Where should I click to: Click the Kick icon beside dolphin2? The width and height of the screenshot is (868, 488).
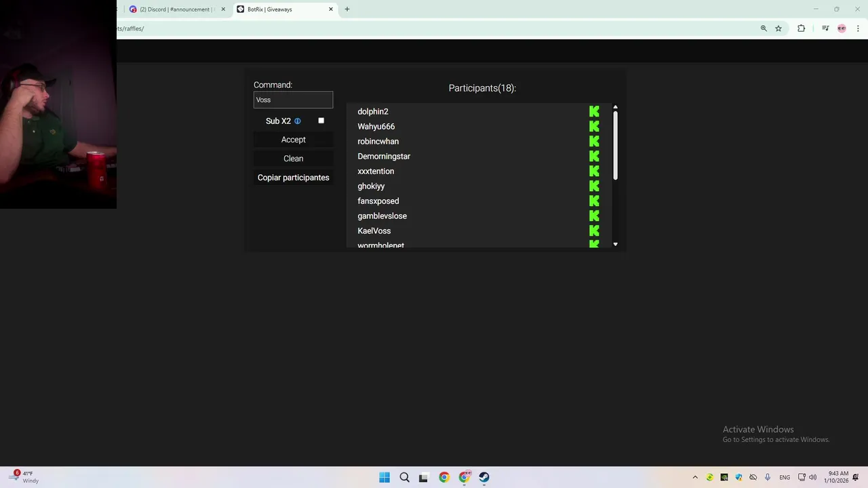click(x=594, y=111)
